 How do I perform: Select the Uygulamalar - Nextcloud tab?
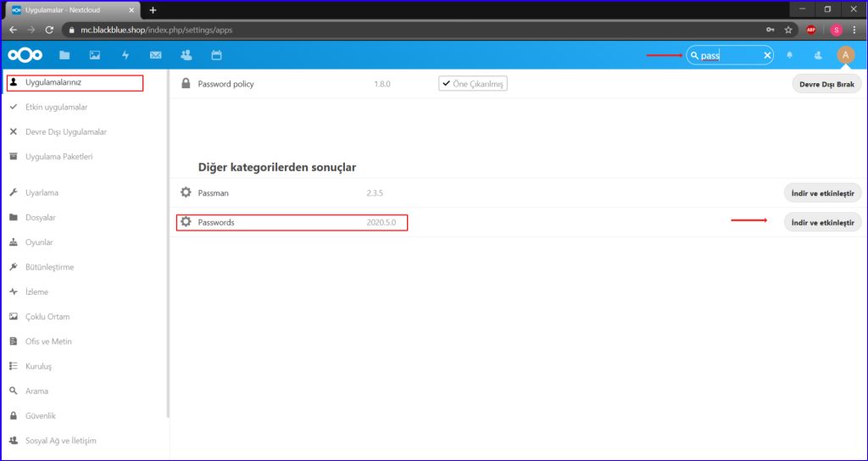(x=73, y=10)
